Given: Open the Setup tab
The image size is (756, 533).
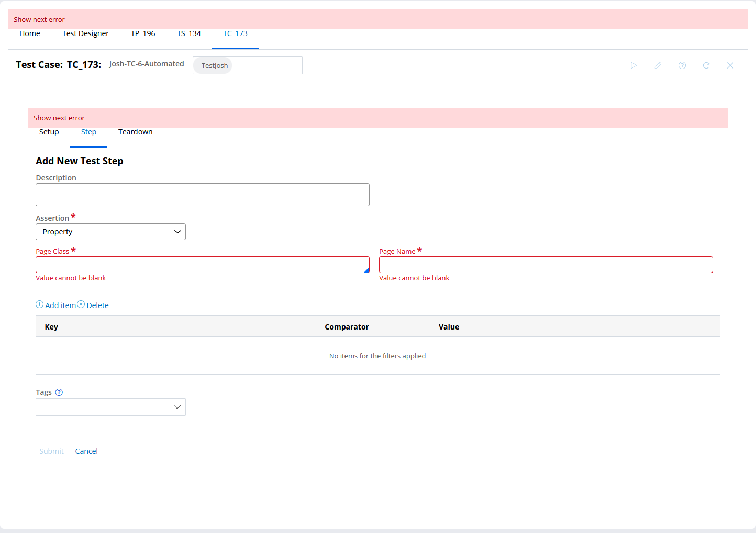Looking at the screenshot, I should (x=49, y=132).
